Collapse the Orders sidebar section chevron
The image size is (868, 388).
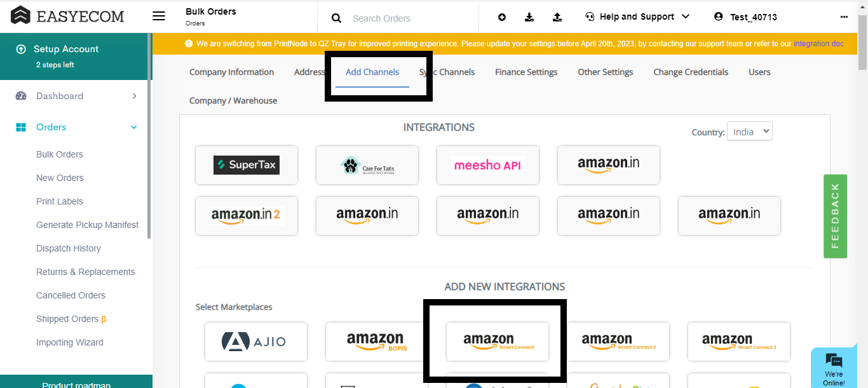[134, 127]
